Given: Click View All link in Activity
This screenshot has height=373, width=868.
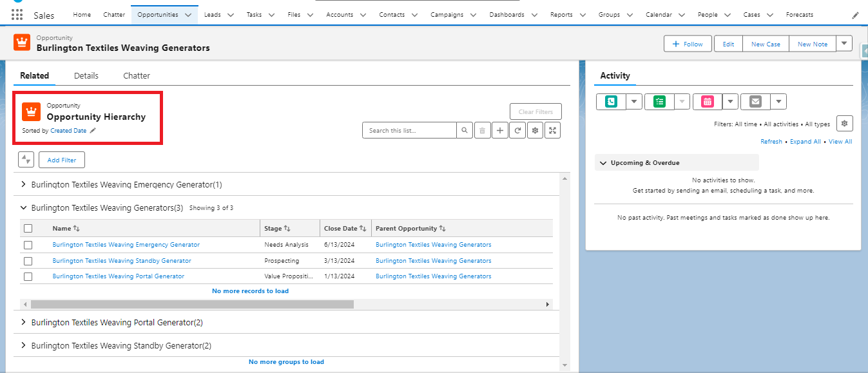Looking at the screenshot, I should pyautogui.click(x=840, y=142).
